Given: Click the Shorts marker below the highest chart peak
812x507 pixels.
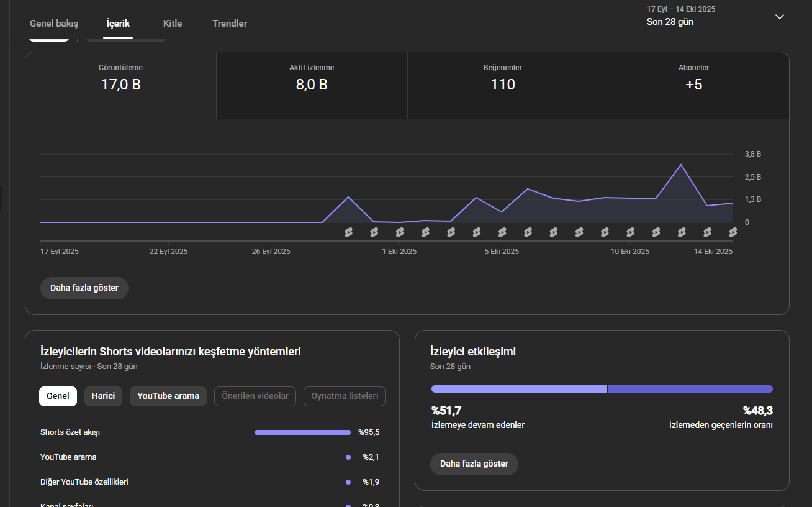Looking at the screenshot, I should (682, 232).
